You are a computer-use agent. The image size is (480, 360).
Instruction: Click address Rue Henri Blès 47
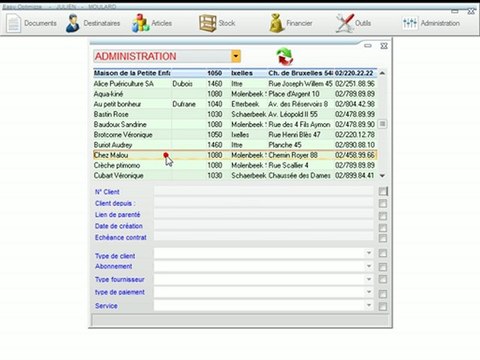coord(294,135)
